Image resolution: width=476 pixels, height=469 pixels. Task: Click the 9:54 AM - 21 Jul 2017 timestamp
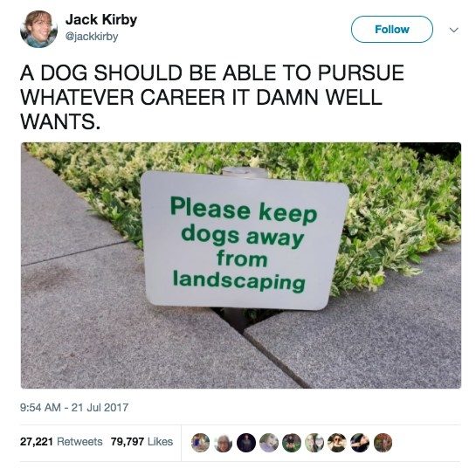[74, 407]
